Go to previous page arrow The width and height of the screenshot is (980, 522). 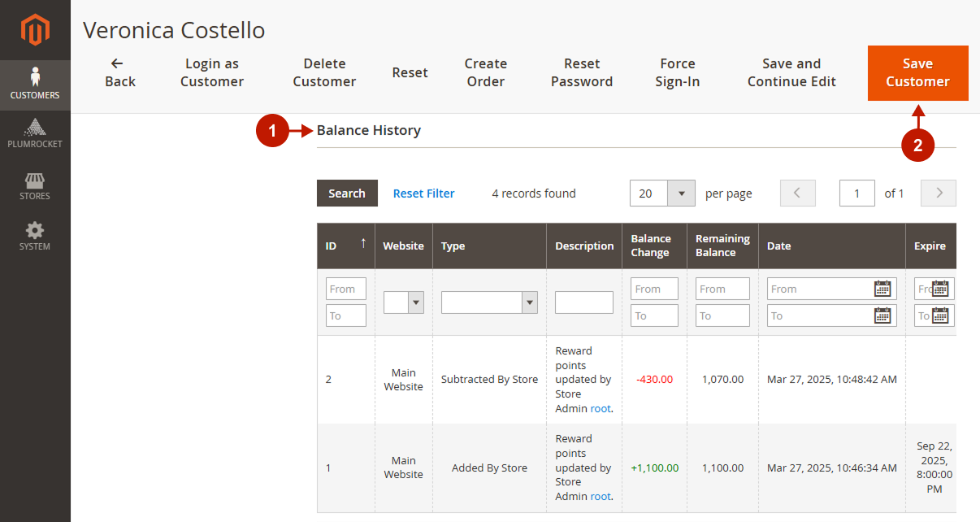797,194
